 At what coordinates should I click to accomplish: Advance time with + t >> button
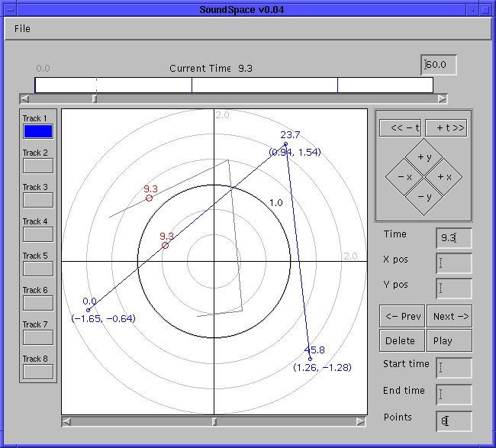(446, 128)
